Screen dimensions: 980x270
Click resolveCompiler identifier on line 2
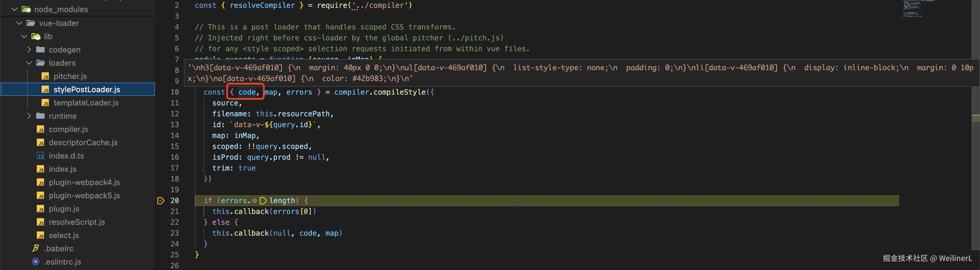262,5
